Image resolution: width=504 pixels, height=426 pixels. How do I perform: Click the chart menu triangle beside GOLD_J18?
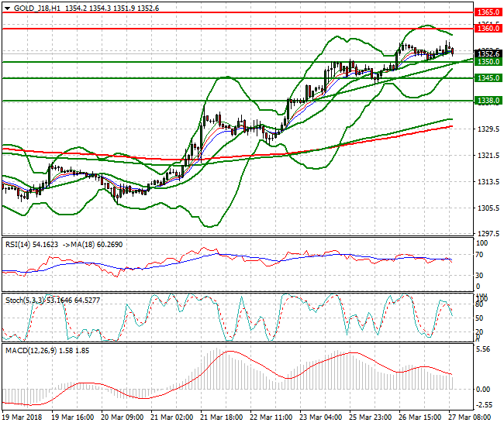(7, 9)
